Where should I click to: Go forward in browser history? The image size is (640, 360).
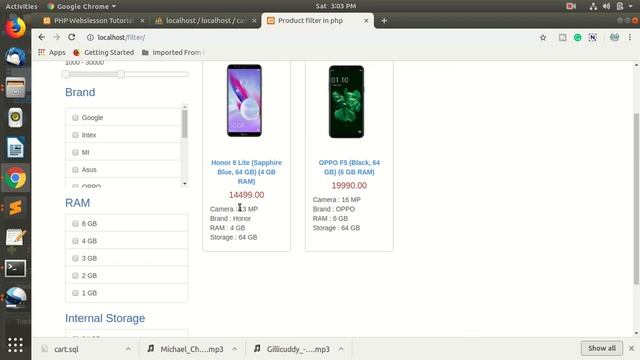pyautogui.click(x=56, y=37)
